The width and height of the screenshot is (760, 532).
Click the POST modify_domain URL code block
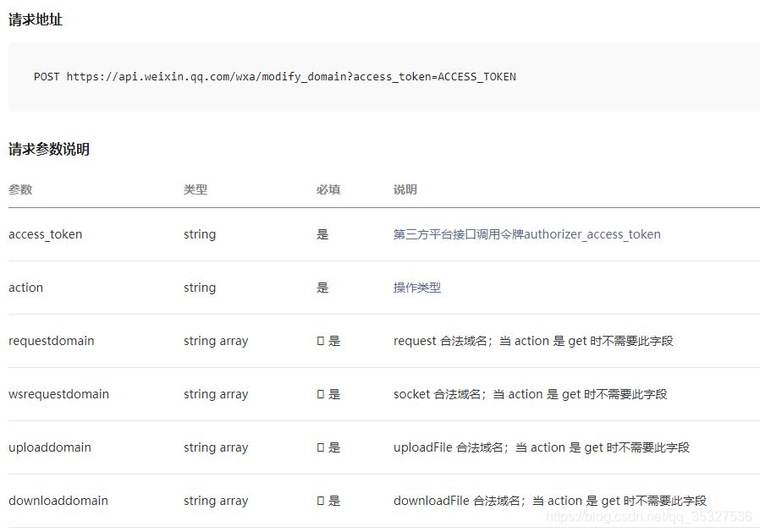[x=274, y=77]
